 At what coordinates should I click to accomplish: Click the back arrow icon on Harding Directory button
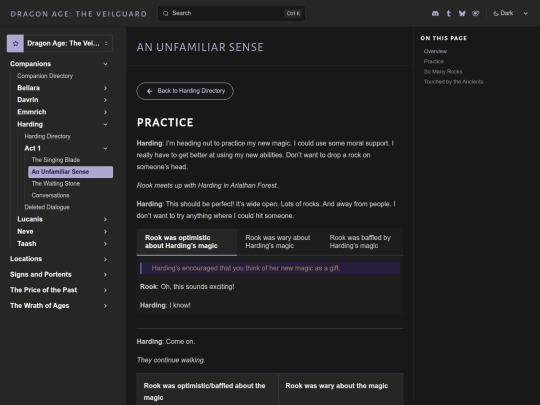pyautogui.click(x=149, y=91)
